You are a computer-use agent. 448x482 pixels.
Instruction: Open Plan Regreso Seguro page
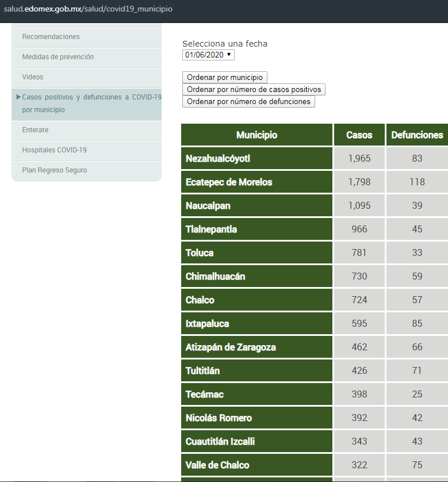click(x=54, y=170)
